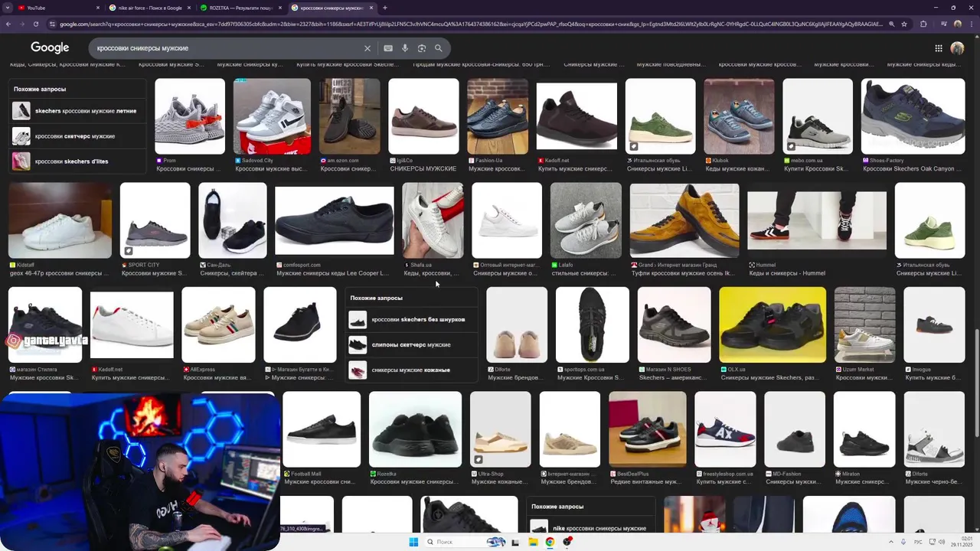Choose related query nike кроссовки сникерсы мужские
Viewport: 980px width, 551px height.
click(x=591, y=528)
